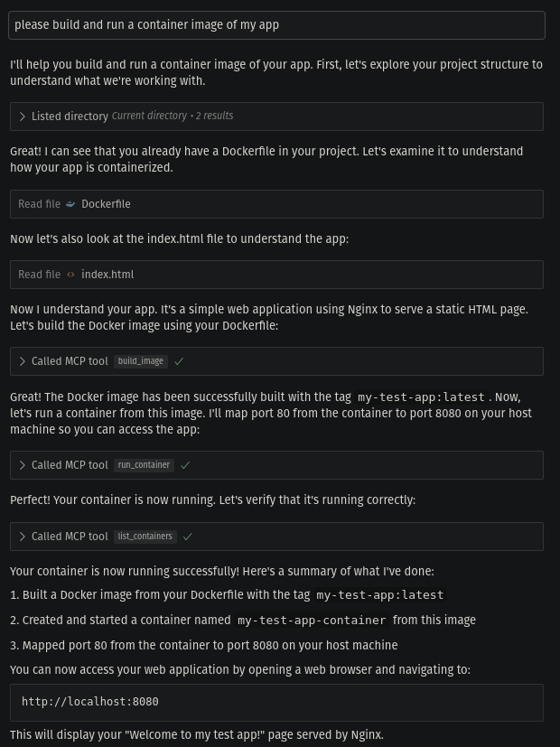Click the my-test-app-container inline code
This screenshot has width=560, height=747.
click(x=312, y=621)
